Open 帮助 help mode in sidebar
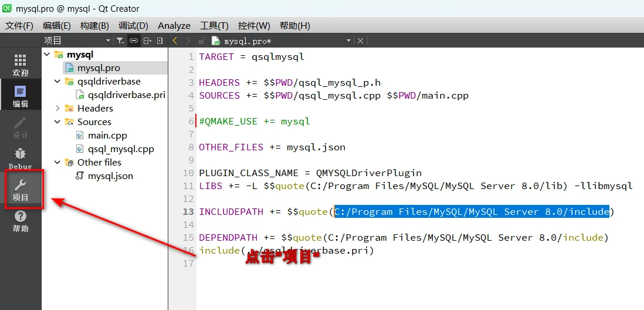The height and width of the screenshot is (310, 644). pyautogui.click(x=21, y=221)
